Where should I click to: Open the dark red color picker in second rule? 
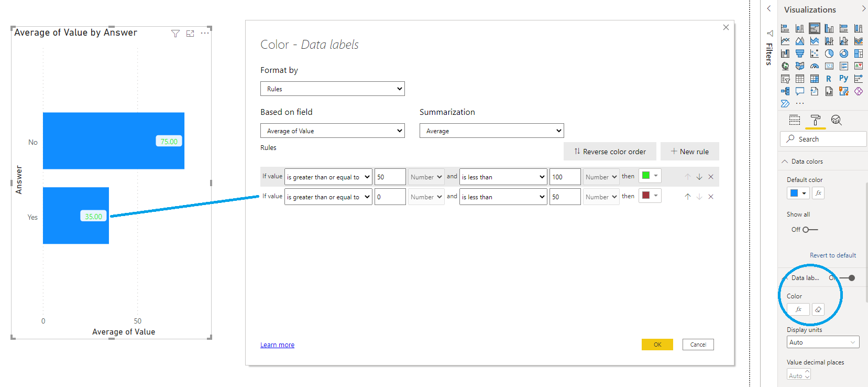(x=650, y=196)
